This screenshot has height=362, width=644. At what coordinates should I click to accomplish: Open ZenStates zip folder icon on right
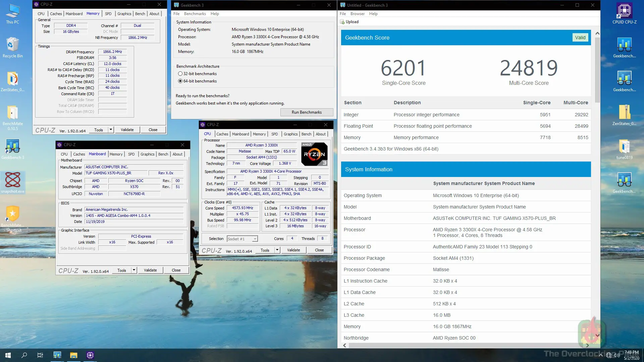(624, 115)
